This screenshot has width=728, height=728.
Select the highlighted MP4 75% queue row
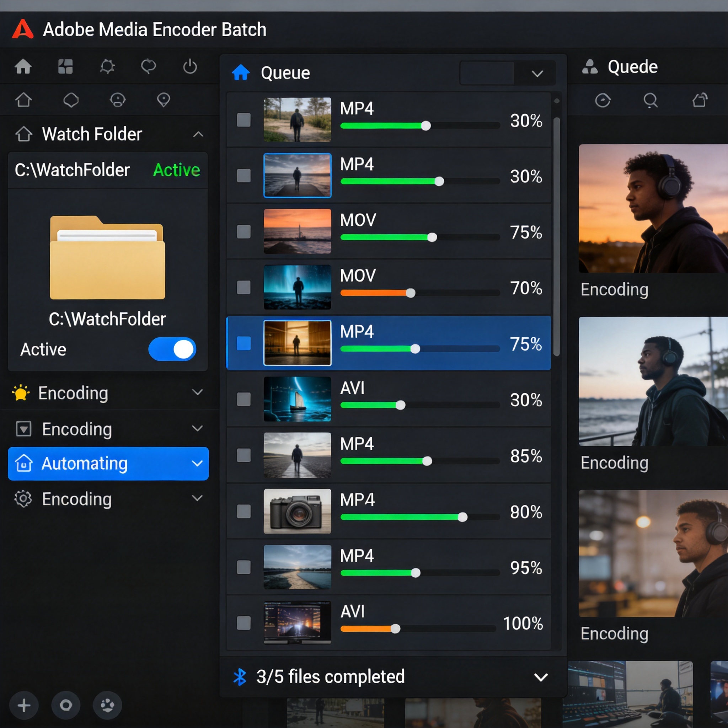click(389, 343)
